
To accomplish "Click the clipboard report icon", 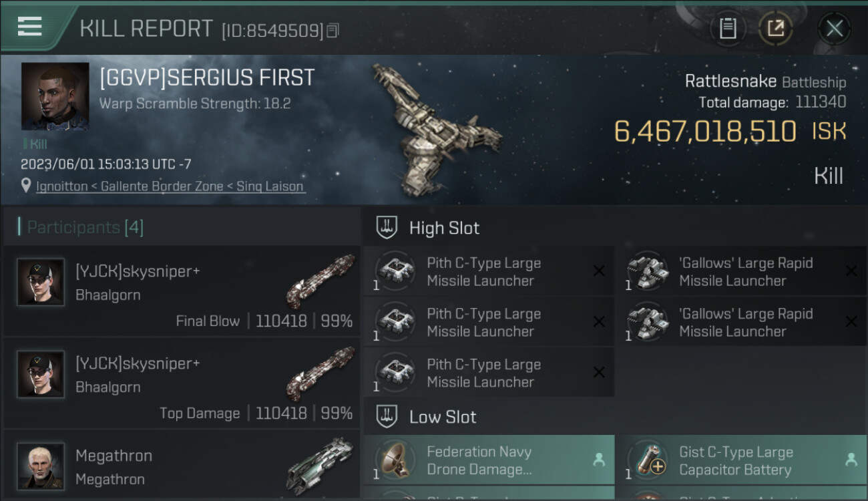I will (728, 28).
